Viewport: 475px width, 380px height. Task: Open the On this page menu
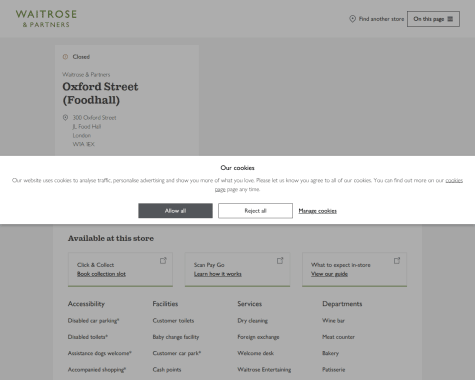433,19
